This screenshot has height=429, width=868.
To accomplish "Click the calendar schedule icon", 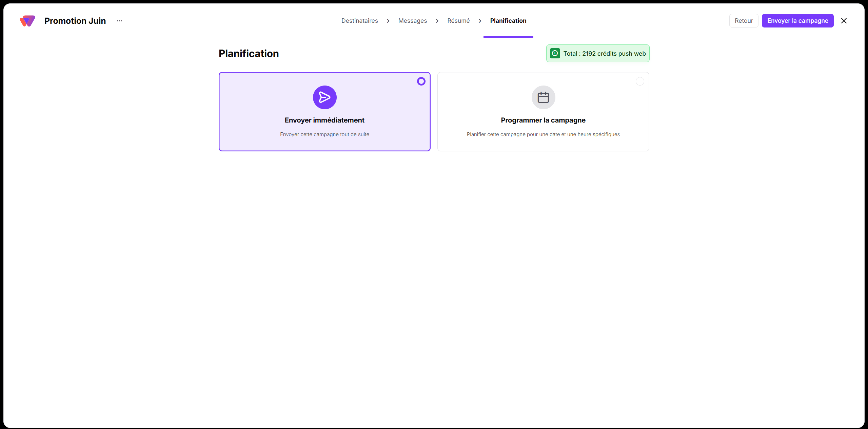I will (543, 97).
